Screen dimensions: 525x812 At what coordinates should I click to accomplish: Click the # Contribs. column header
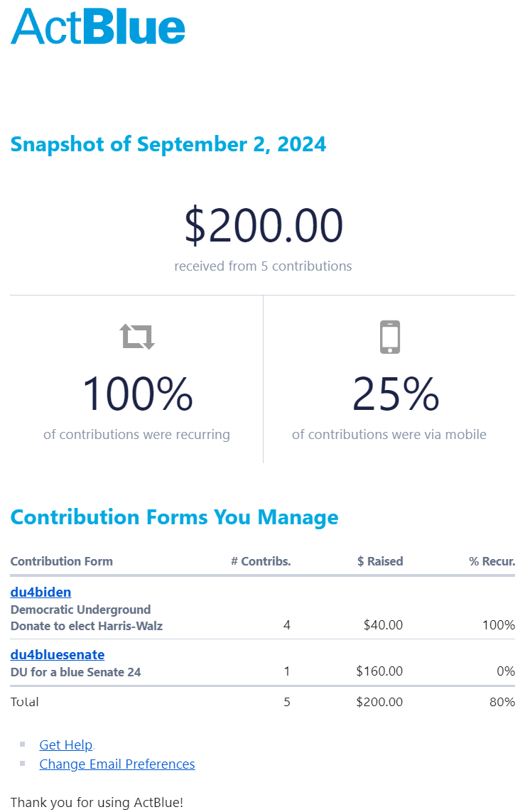261,561
